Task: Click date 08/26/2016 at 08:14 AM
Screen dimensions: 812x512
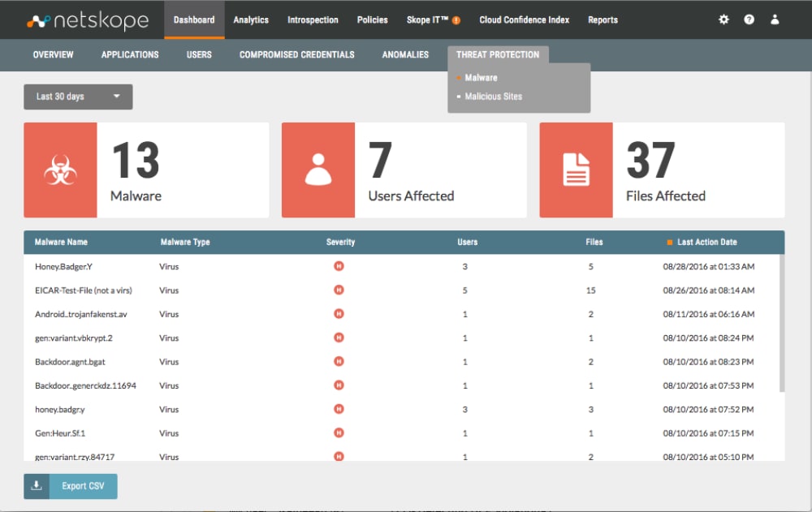Action: [x=708, y=290]
